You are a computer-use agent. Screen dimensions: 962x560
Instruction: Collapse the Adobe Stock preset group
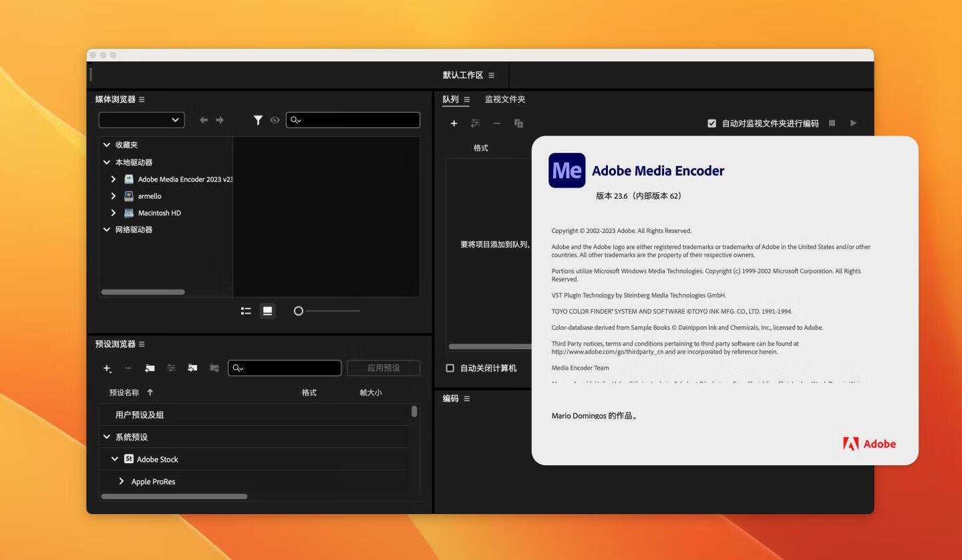click(115, 459)
